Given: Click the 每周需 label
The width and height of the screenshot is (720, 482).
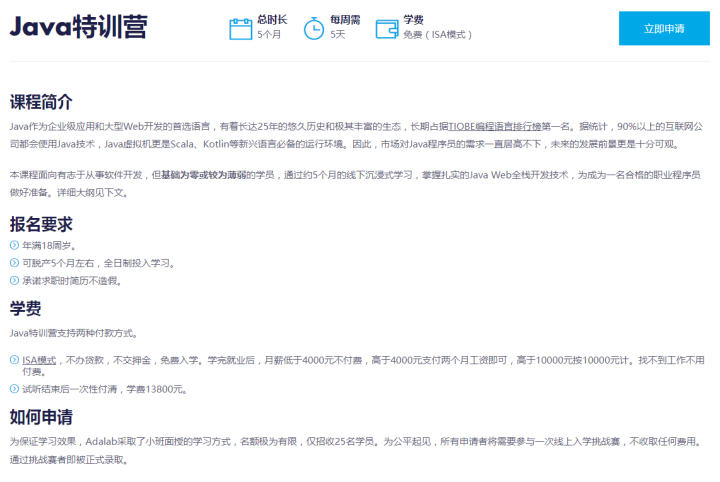Looking at the screenshot, I should coord(345,20).
